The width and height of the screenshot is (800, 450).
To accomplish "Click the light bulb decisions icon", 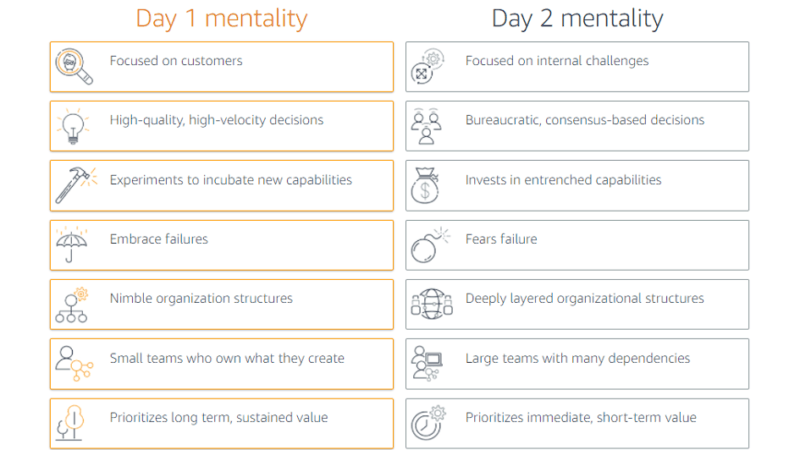I will coord(72,126).
